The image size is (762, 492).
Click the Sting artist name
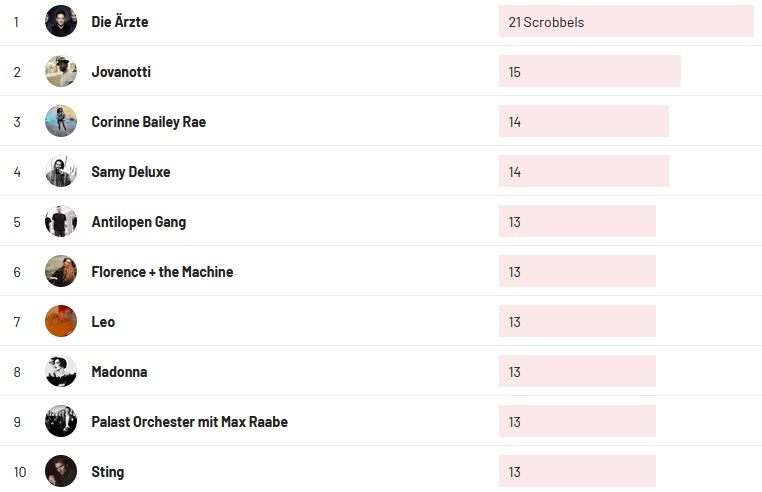point(108,472)
